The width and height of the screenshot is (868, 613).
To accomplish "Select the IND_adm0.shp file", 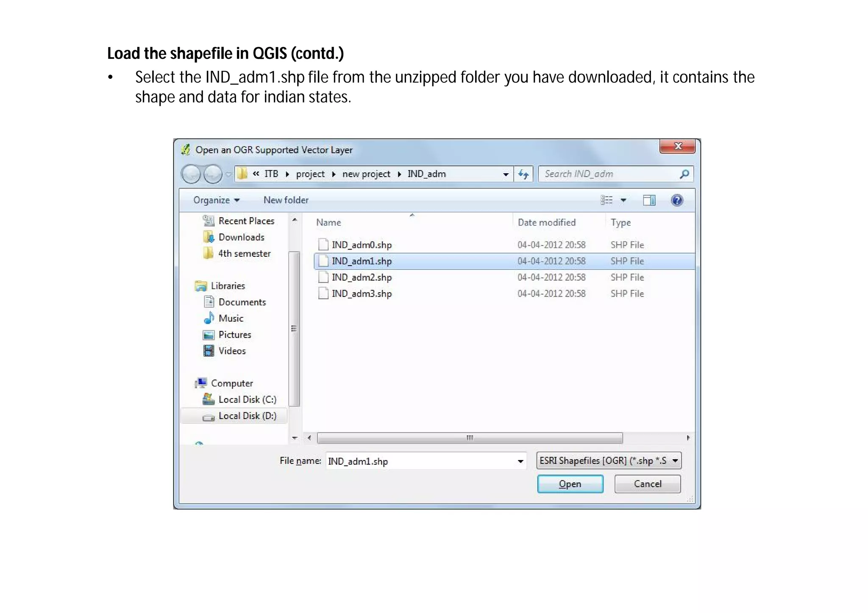I will [x=504, y=245].
